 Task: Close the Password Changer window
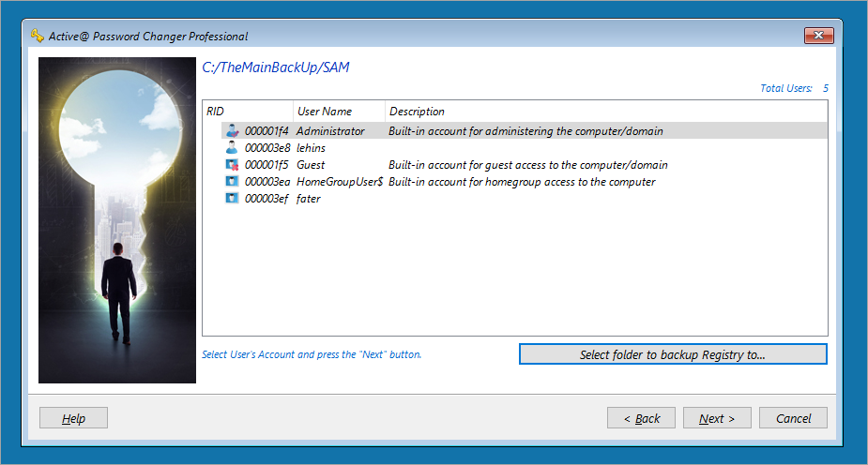(818, 36)
